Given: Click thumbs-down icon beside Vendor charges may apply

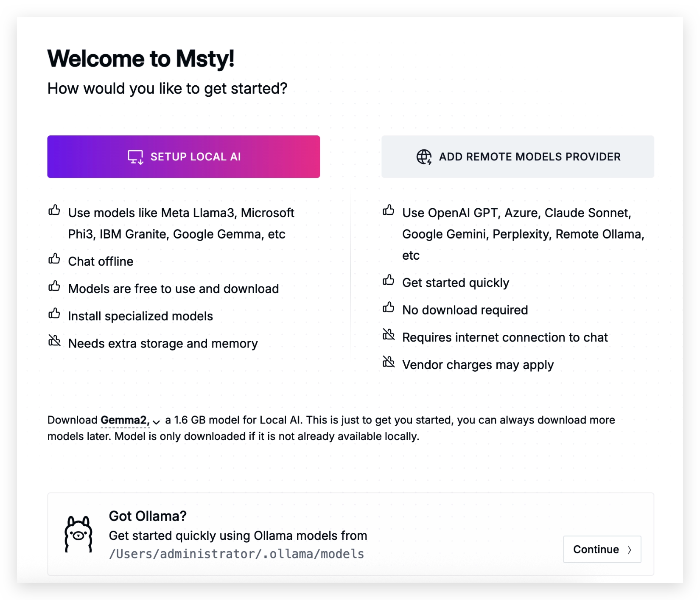Looking at the screenshot, I should tap(389, 362).
